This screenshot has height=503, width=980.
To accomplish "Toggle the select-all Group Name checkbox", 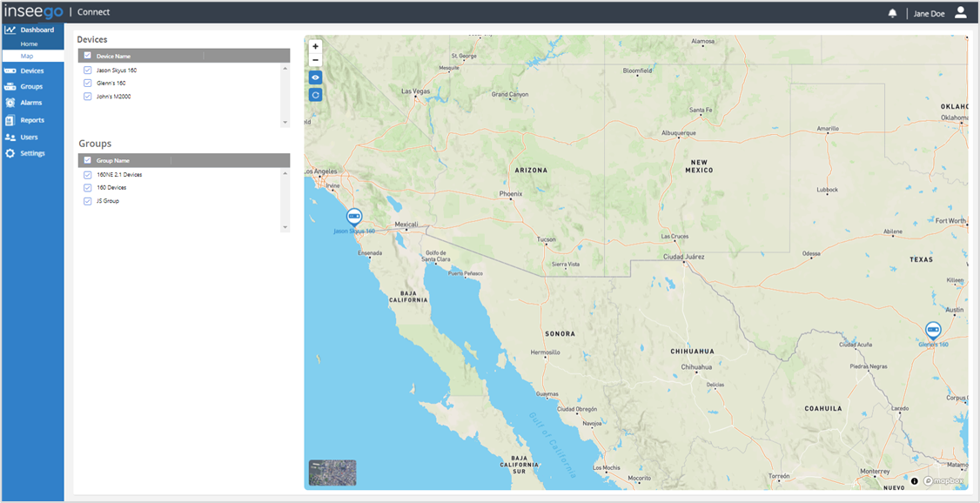I will [88, 160].
